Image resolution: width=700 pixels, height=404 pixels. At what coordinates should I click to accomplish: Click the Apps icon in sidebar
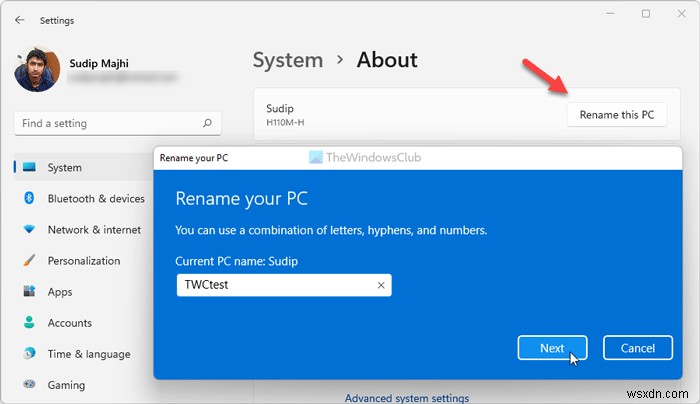coord(29,292)
